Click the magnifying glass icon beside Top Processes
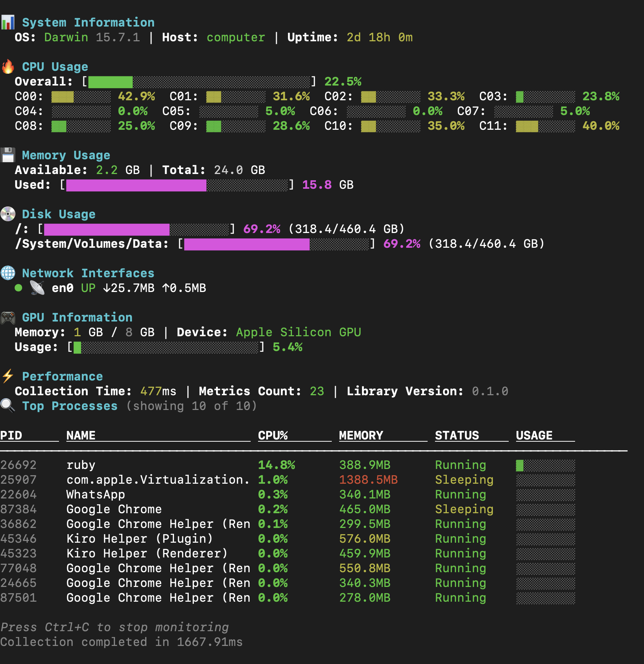Image resolution: width=644 pixels, height=664 pixels. pyautogui.click(x=8, y=405)
